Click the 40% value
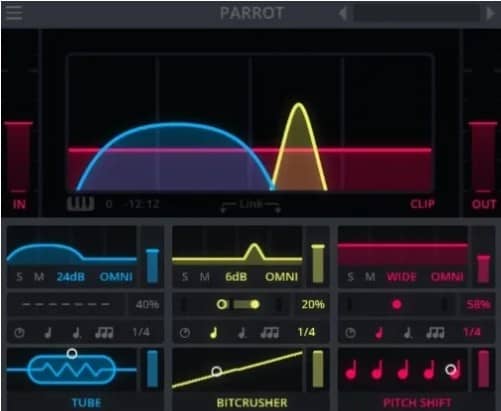Image resolution: width=501 pixels, height=411 pixels. point(147,304)
